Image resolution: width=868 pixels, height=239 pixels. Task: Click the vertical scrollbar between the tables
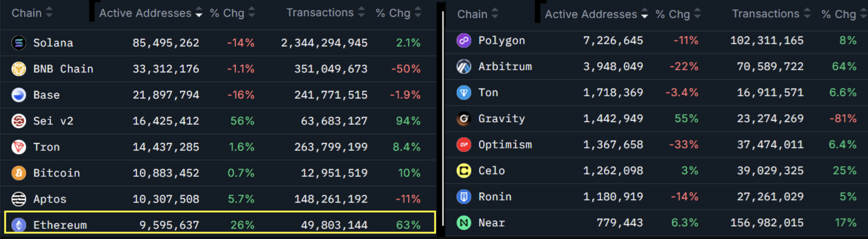click(443, 118)
